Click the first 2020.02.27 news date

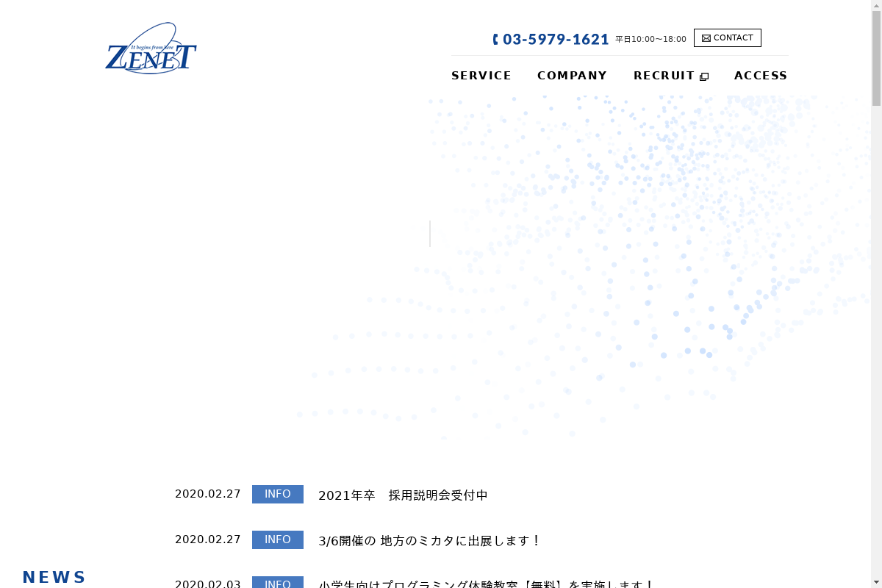(x=208, y=494)
